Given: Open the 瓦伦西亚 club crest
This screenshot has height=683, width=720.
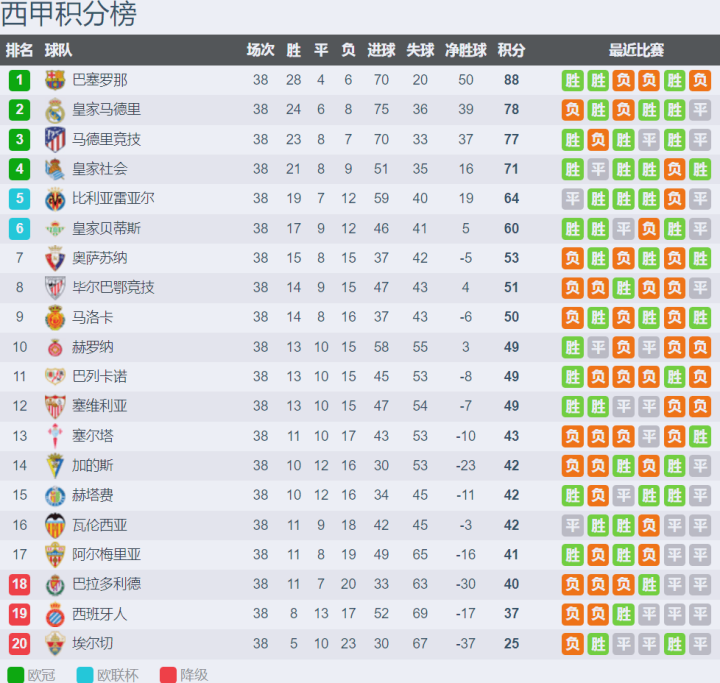Looking at the screenshot, I should [x=55, y=525].
